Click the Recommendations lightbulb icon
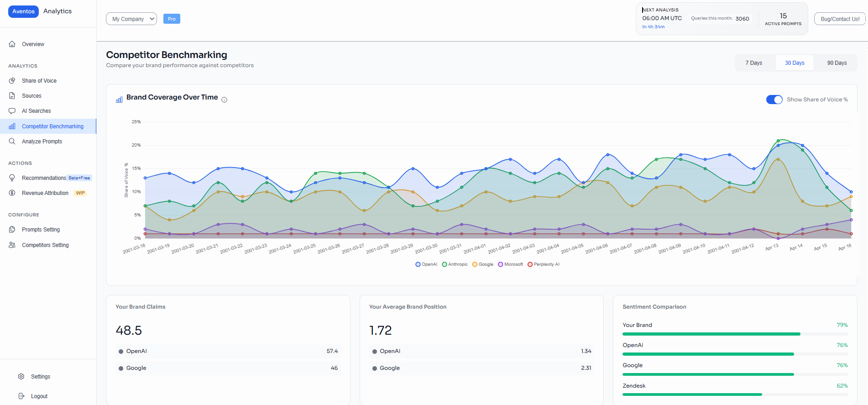 pyautogui.click(x=12, y=178)
